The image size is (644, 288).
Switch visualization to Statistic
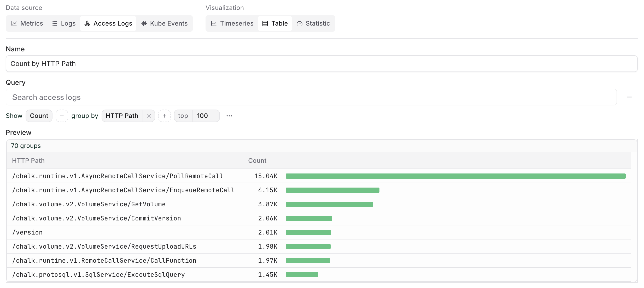[313, 23]
